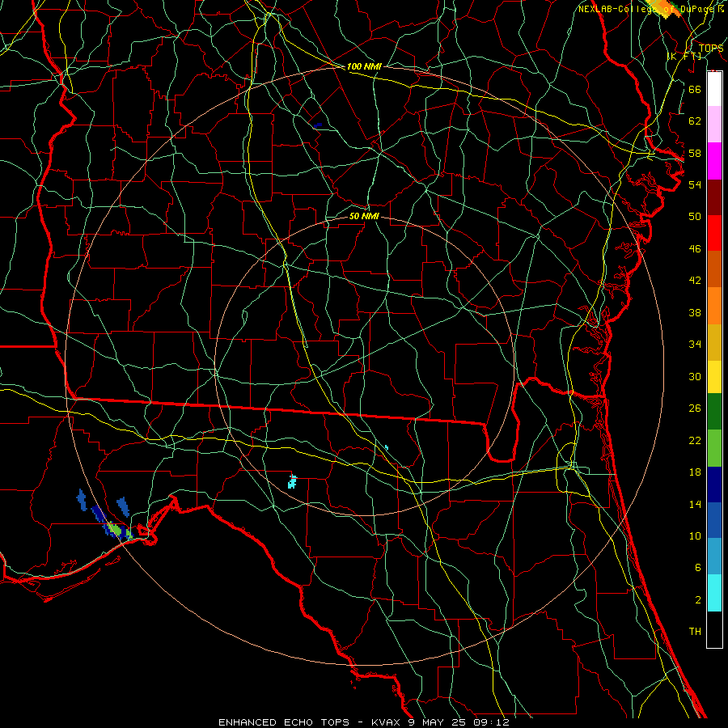
Task: Click the legend value '26'
Action: [x=695, y=408]
